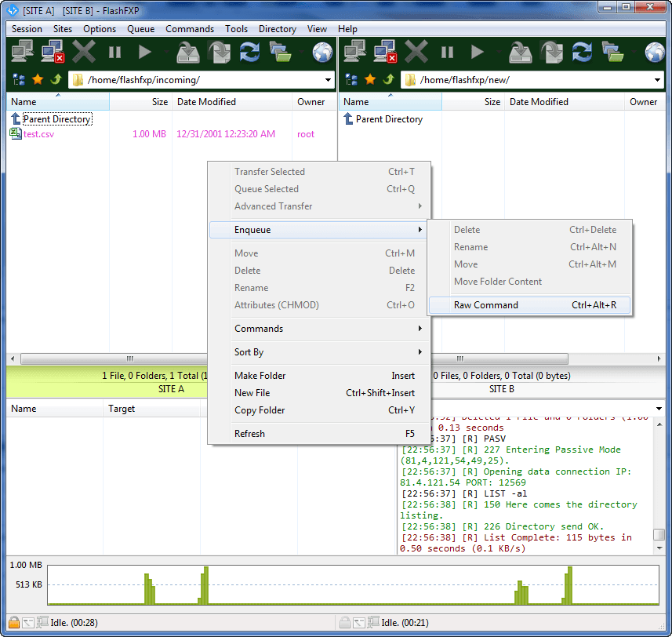Open the Directory menu
Screen dimensions: 672x637
coord(278,29)
